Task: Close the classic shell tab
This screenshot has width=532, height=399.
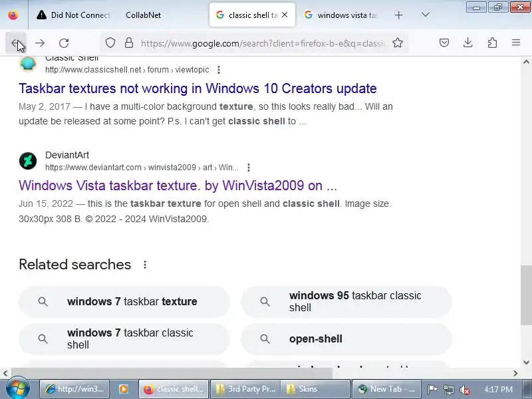Action: pos(285,15)
